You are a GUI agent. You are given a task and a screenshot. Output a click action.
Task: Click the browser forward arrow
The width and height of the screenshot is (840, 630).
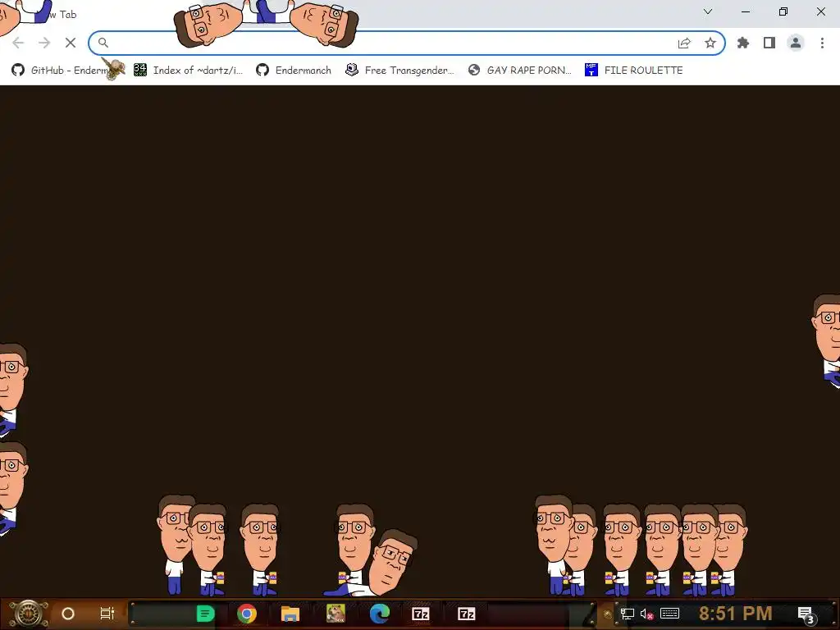44,43
